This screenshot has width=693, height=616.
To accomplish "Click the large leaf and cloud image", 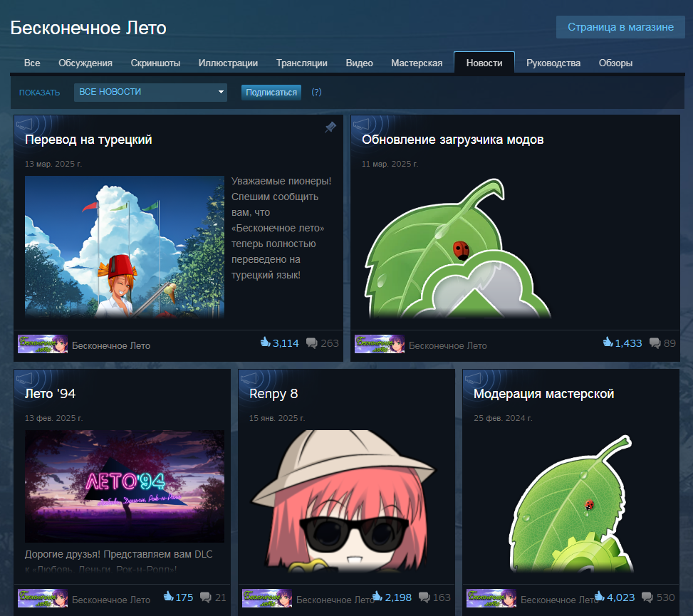I will 458,248.
